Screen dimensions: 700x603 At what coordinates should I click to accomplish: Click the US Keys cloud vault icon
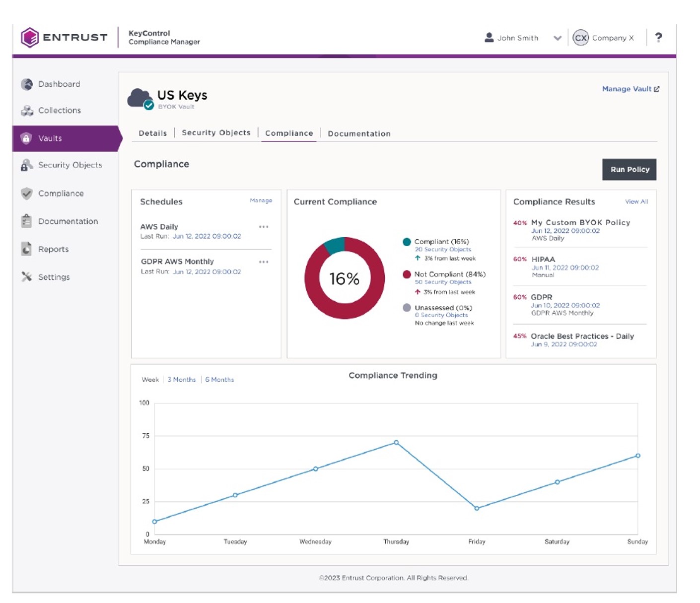coord(140,99)
